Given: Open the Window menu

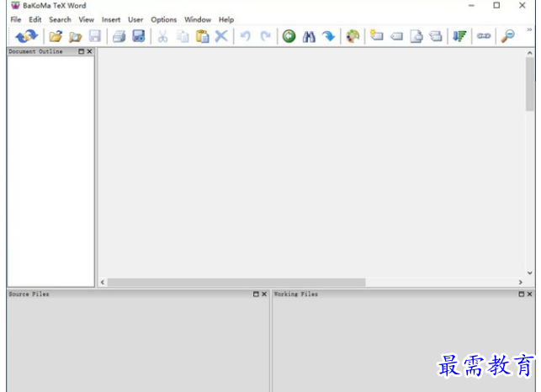Looking at the screenshot, I should [198, 19].
